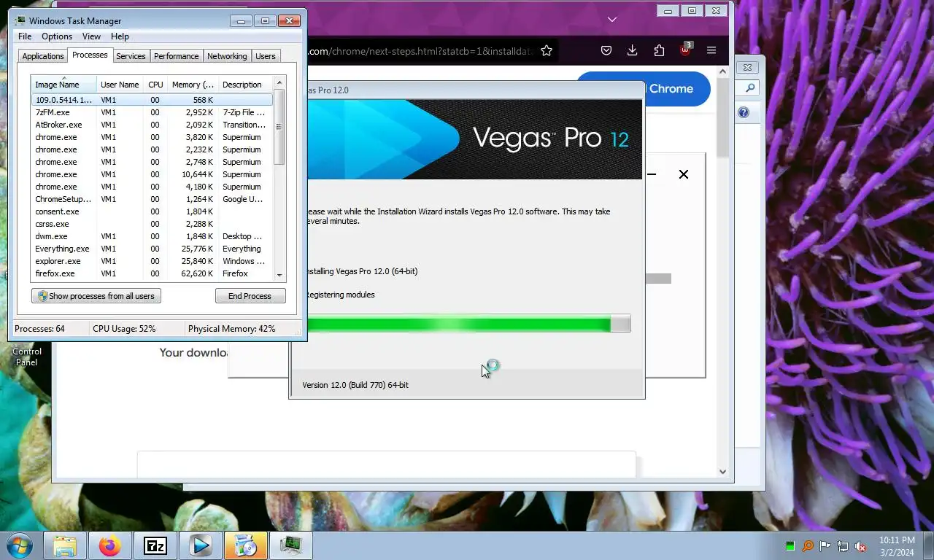934x560 pixels.
Task: Open the Firefox extensions puzzle icon
Action: pyautogui.click(x=659, y=50)
